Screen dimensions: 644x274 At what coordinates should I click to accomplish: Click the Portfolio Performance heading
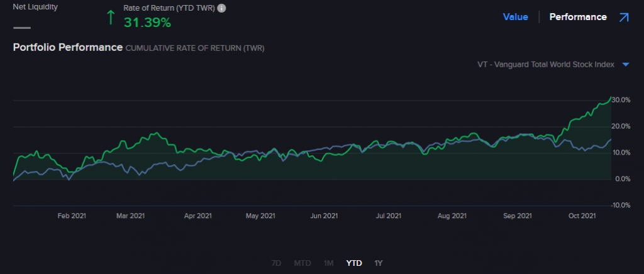67,48
